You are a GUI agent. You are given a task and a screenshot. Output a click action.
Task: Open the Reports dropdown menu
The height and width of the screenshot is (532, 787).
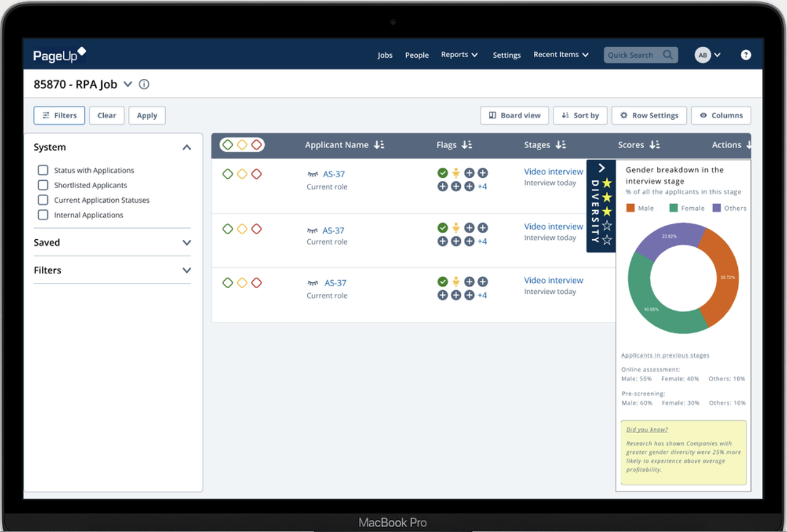click(459, 55)
